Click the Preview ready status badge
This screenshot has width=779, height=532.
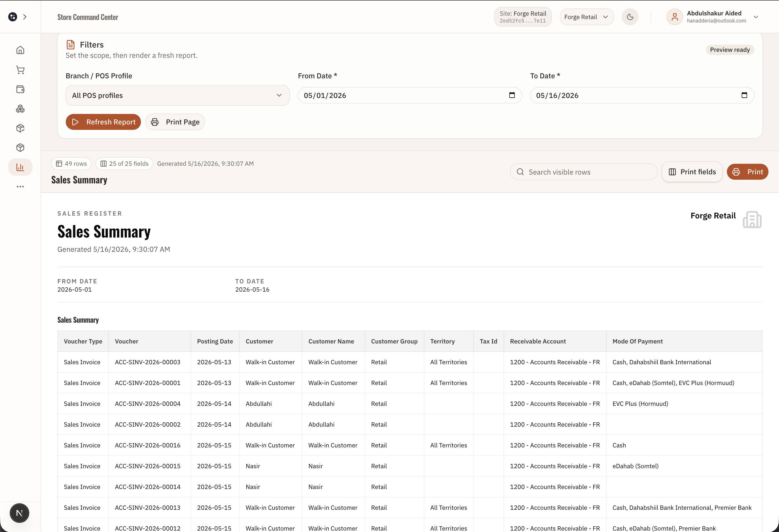pyautogui.click(x=730, y=50)
